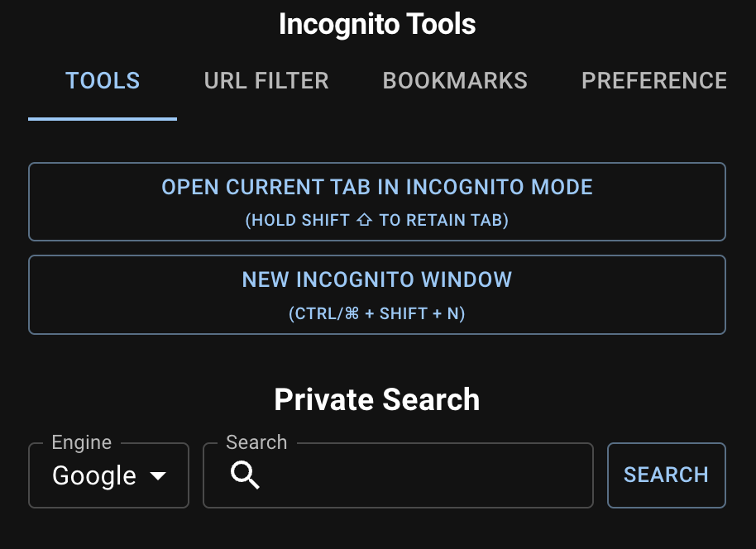The image size is (756, 549).
Task: Go to the PREFERENCE tab
Action: (x=654, y=80)
